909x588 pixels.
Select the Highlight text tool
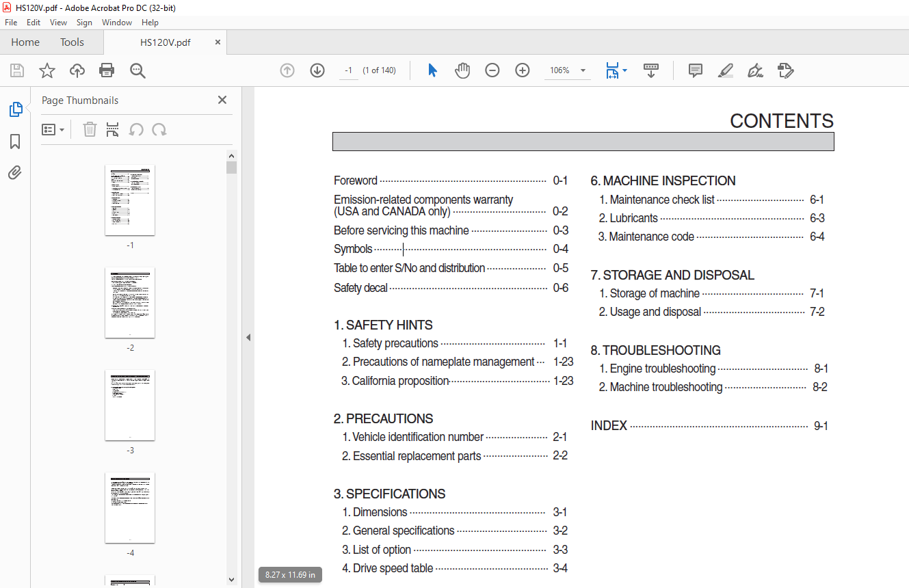click(726, 70)
